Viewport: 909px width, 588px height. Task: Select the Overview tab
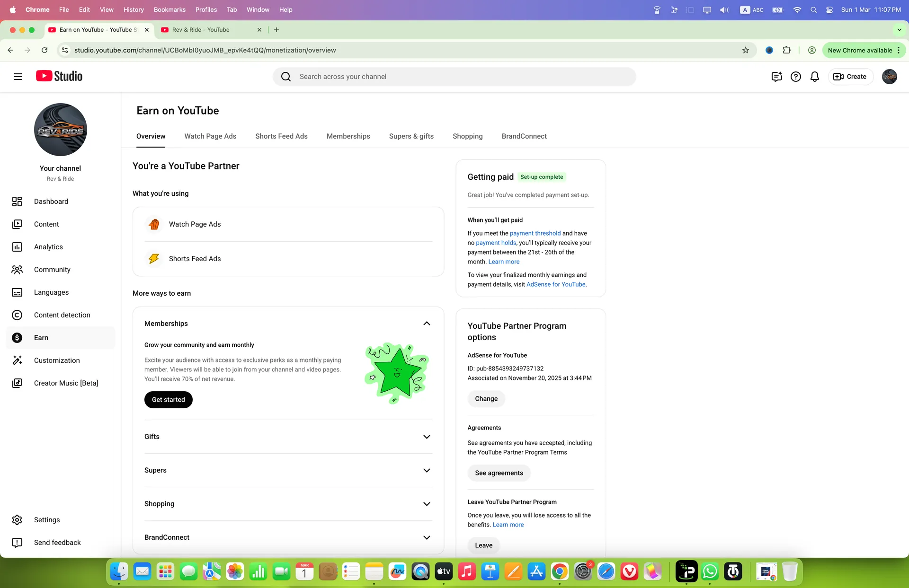point(151,136)
